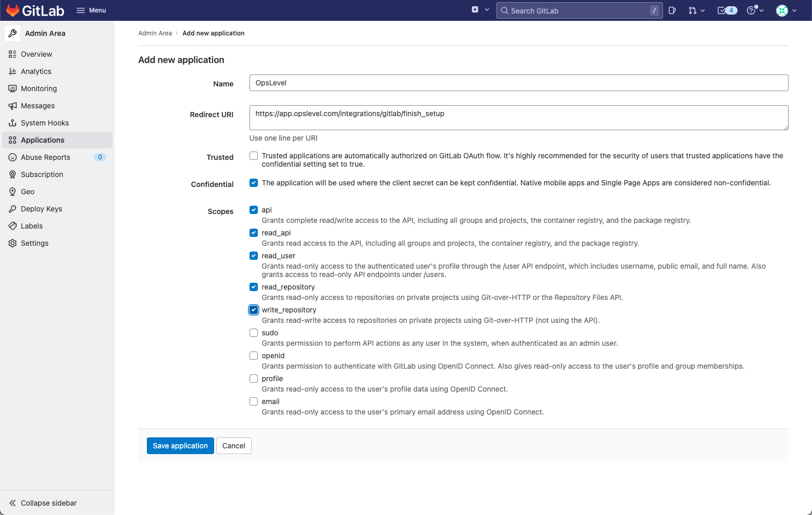Click the Admin Area wrench icon
Image resolution: width=812 pixels, height=515 pixels.
(x=13, y=33)
